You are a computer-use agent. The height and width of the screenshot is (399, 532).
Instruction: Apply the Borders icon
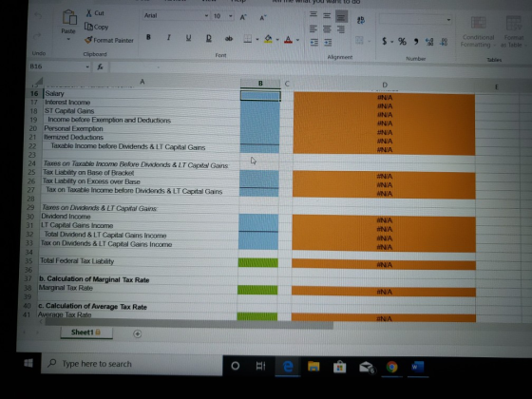tap(248, 39)
